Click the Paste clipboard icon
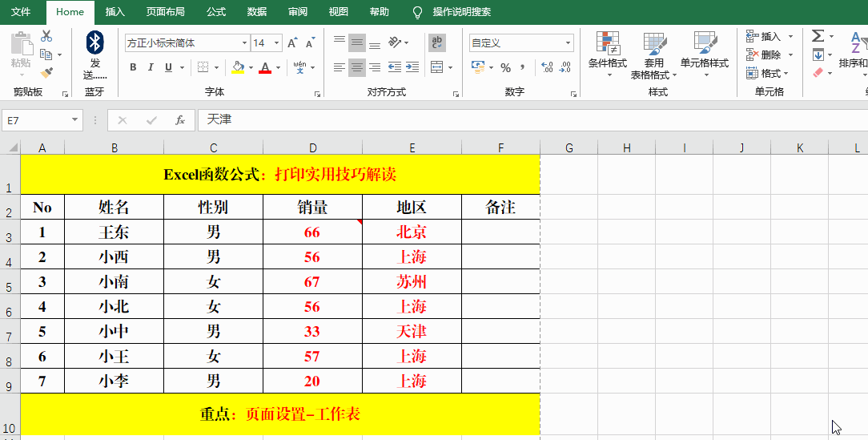This screenshot has width=868, height=440. pyautogui.click(x=22, y=43)
